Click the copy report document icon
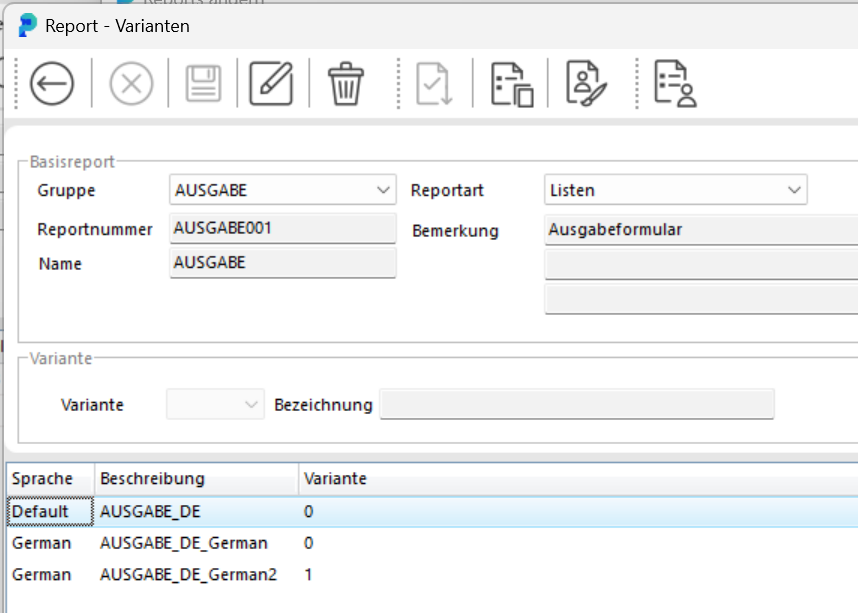The image size is (858, 613). coord(512,84)
